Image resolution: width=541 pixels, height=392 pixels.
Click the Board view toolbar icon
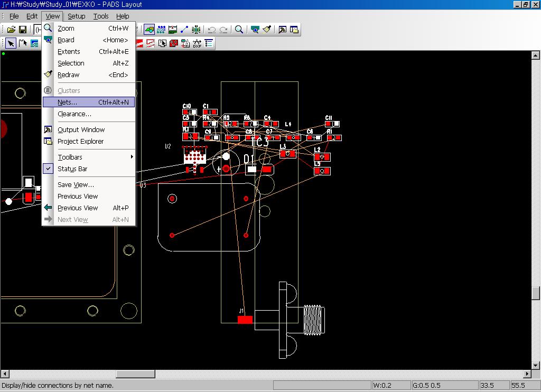(x=255, y=30)
